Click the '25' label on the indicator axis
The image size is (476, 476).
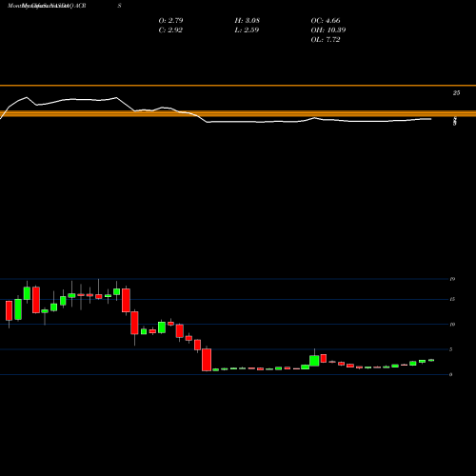[456, 93]
